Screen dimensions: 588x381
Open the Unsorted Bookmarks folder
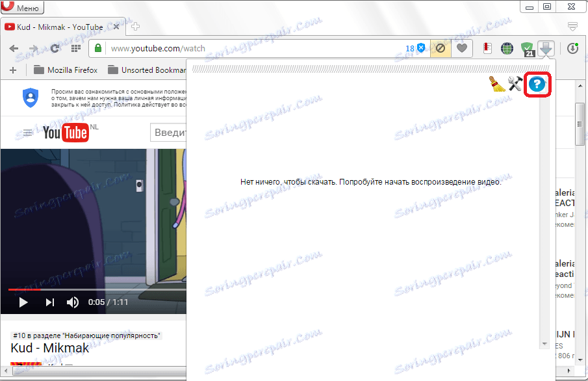[147, 70]
